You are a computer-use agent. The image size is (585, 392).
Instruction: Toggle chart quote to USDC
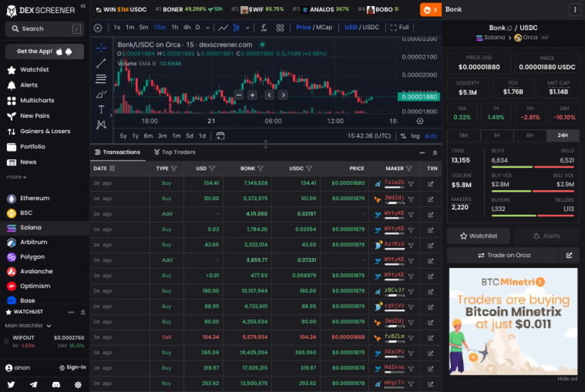pyautogui.click(x=371, y=27)
